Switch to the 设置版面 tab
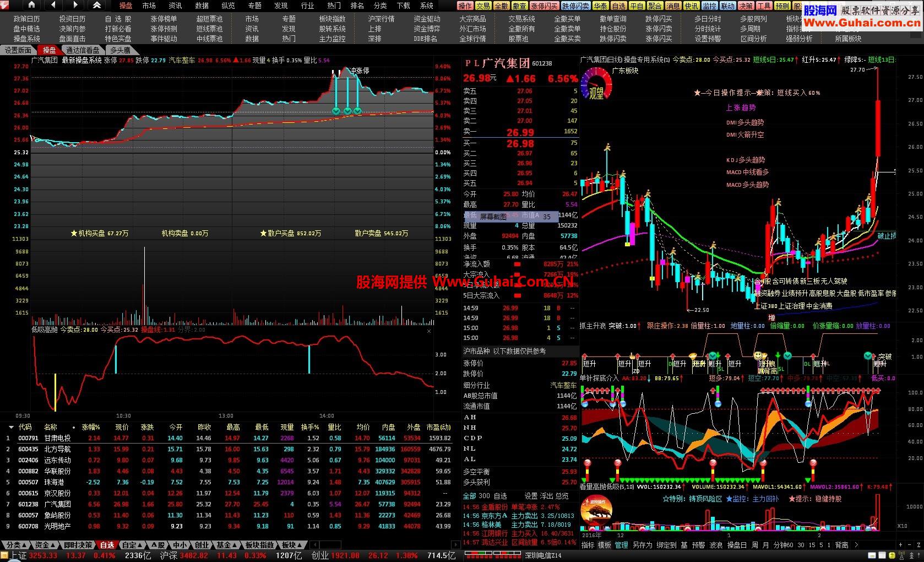 click(19, 50)
